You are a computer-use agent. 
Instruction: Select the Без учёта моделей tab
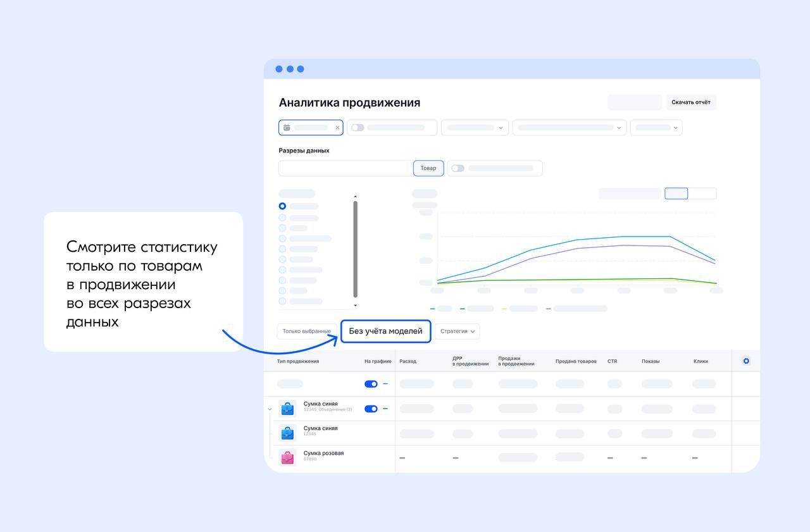coord(386,331)
